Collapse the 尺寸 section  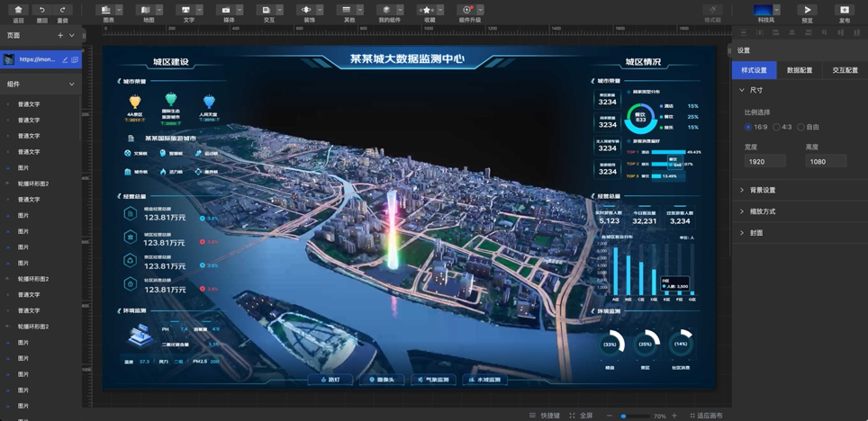[x=742, y=90]
